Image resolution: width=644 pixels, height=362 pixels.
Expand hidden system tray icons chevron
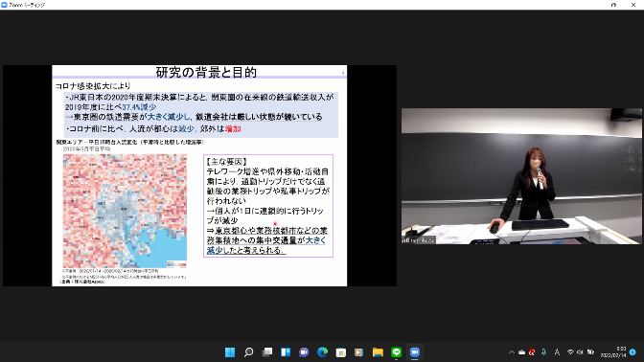pos(512,352)
